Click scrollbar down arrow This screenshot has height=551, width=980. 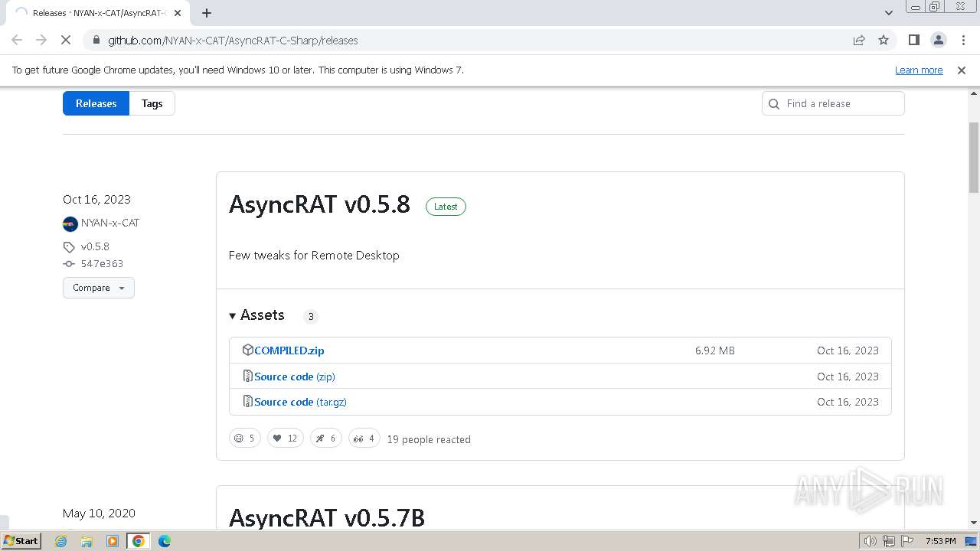974,523
